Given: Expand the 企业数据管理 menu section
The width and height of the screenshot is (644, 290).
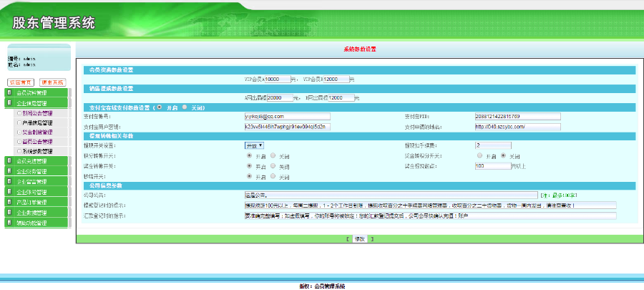Looking at the screenshot, I should (36, 213).
